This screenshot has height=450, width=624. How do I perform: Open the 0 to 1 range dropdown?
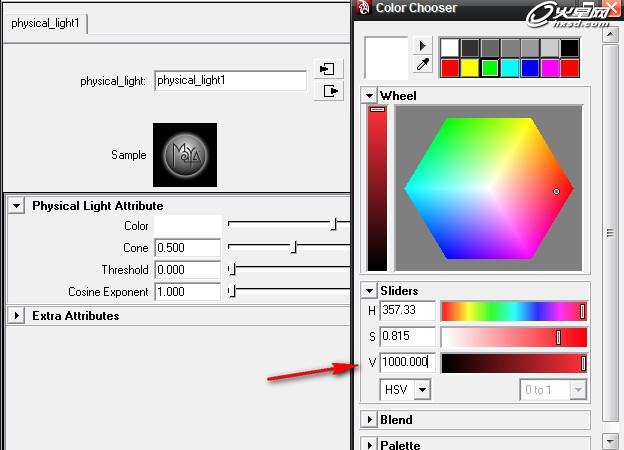[x=553, y=390]
